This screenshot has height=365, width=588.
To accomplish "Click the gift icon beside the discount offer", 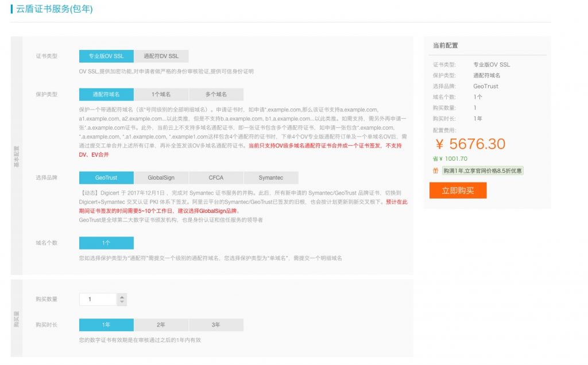I will pyautogui.click(x=436, y=170).
